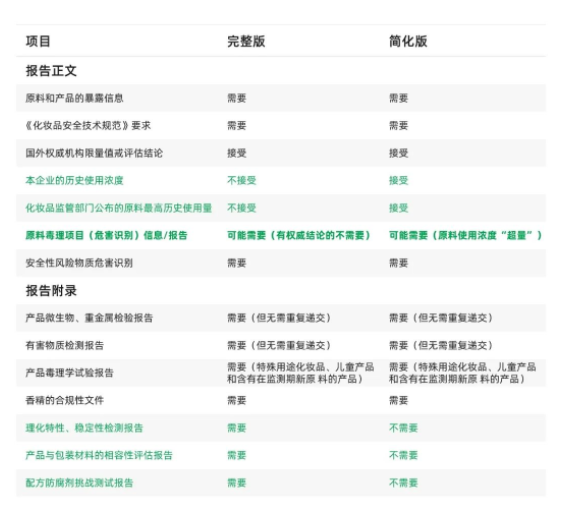
Task: Click 简化版 接受 in 国外权威机构 row
Action: pos(399,153)
